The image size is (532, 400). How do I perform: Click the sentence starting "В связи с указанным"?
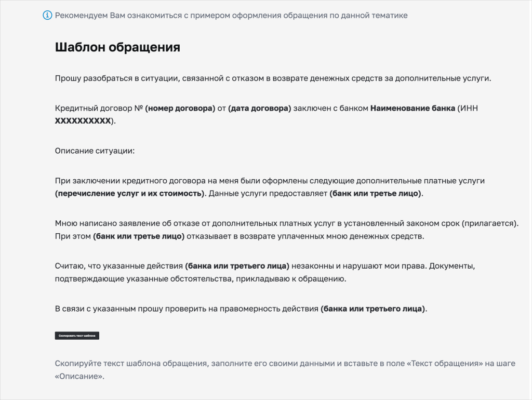point(187,309)
